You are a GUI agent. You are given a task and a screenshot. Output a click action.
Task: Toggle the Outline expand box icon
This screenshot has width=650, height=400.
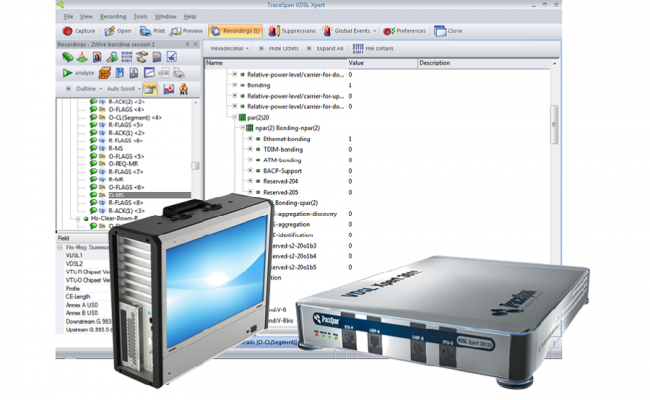tap(68, 89)
